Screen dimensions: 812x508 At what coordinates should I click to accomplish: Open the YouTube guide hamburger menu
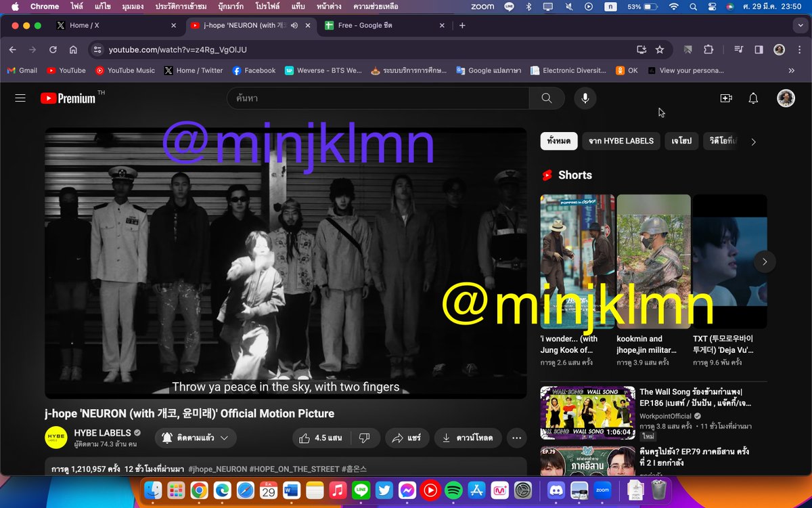[x=20, y=98]
